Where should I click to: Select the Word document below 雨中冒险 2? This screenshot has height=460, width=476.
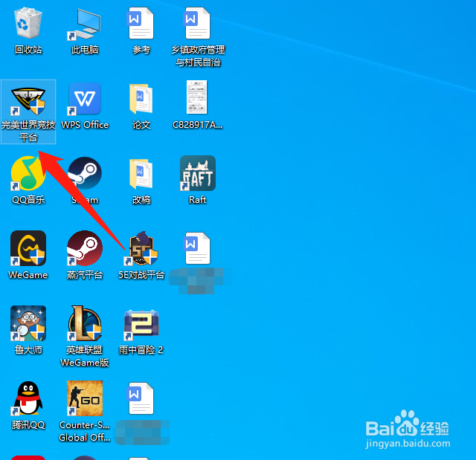pyautogui.click(x=141, y=398)
